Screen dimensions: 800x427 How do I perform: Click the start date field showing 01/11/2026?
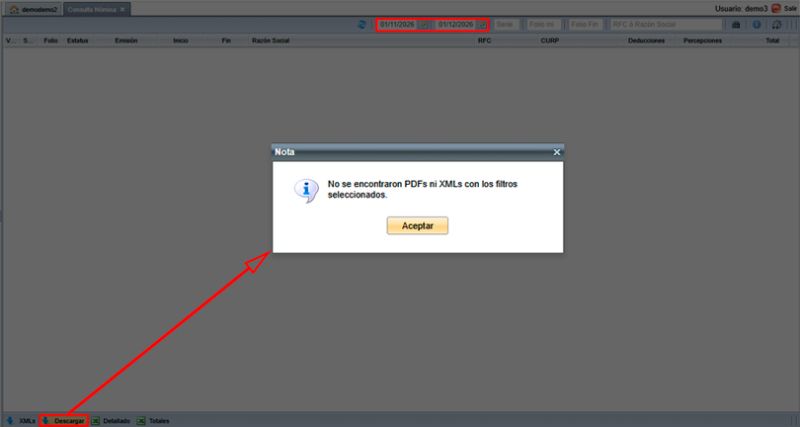click(x=397, y=24)
